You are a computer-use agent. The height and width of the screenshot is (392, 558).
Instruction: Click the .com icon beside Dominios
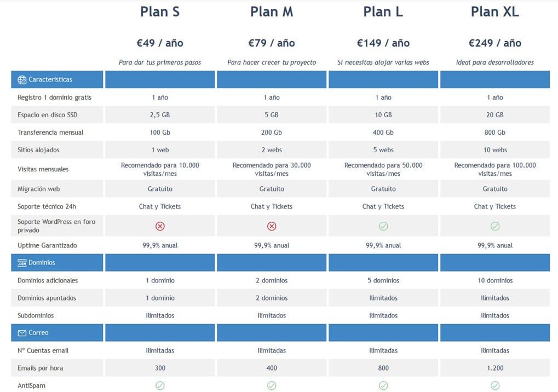pyautogui.click(x=22, y=263)
